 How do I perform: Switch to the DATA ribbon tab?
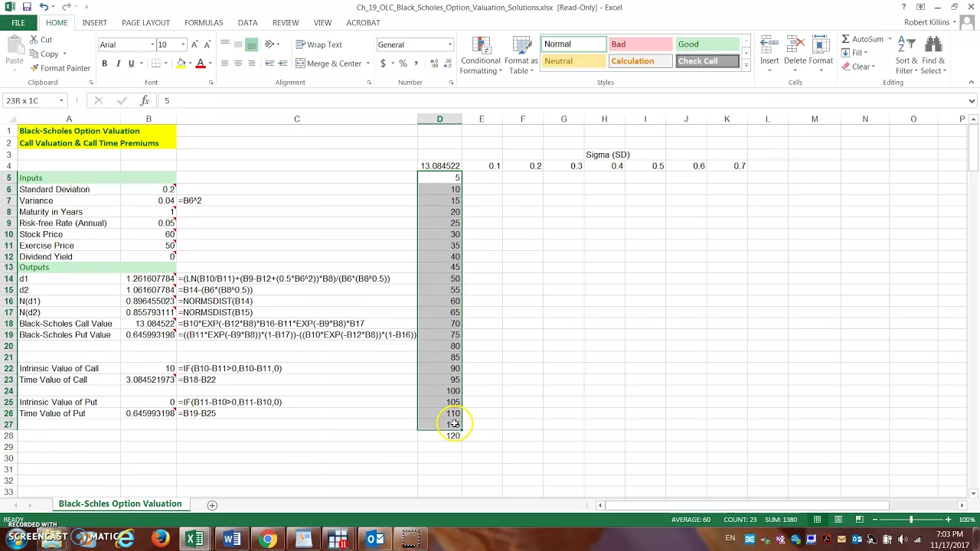coord(247,23)
